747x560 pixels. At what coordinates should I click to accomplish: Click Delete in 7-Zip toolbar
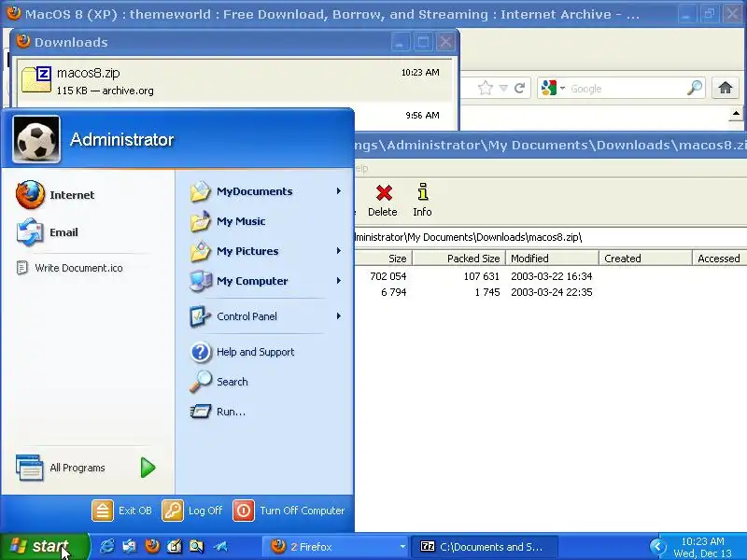tap(383, 201)
